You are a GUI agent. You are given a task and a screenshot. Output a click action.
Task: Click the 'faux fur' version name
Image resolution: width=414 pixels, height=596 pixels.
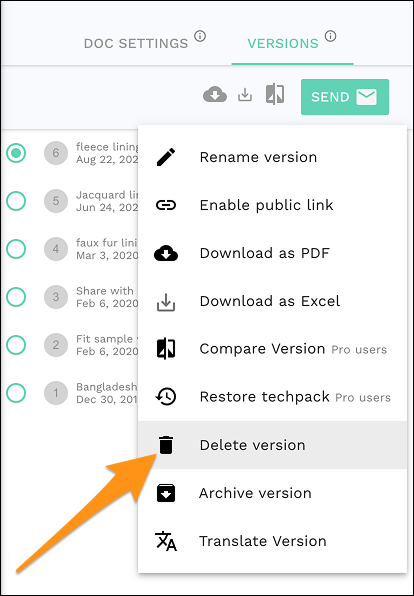[107, 243]
